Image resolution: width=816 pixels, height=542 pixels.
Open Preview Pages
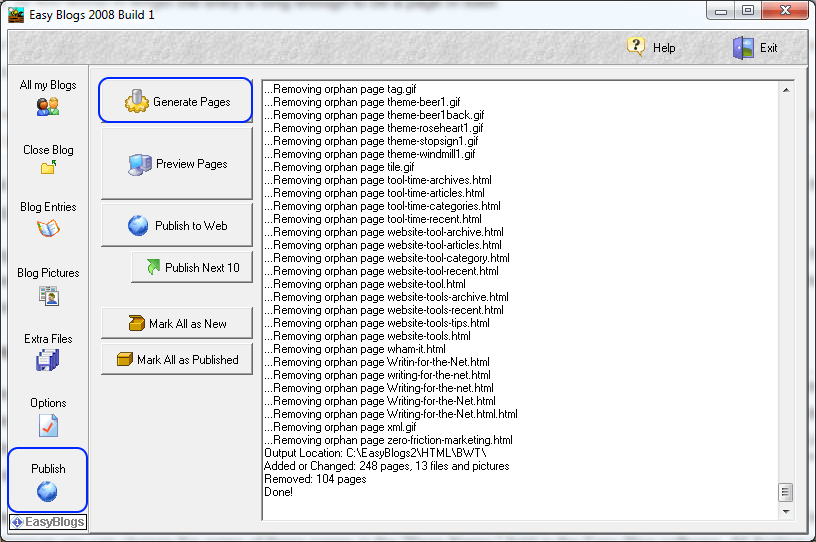176,163
